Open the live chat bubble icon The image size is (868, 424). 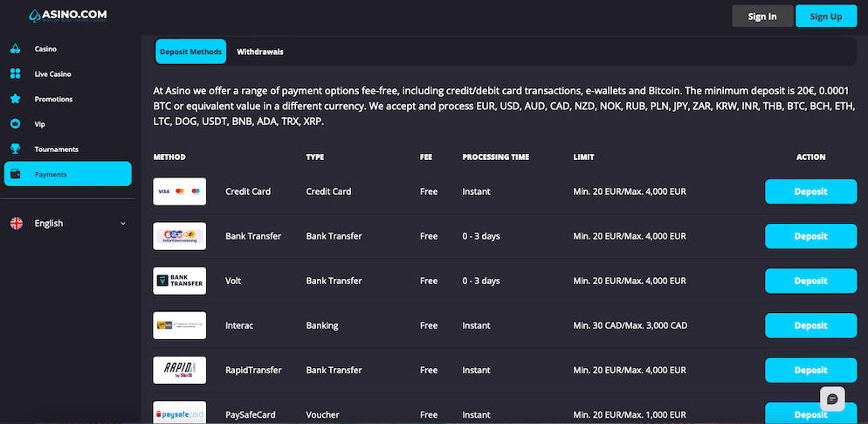click(832, 399)
